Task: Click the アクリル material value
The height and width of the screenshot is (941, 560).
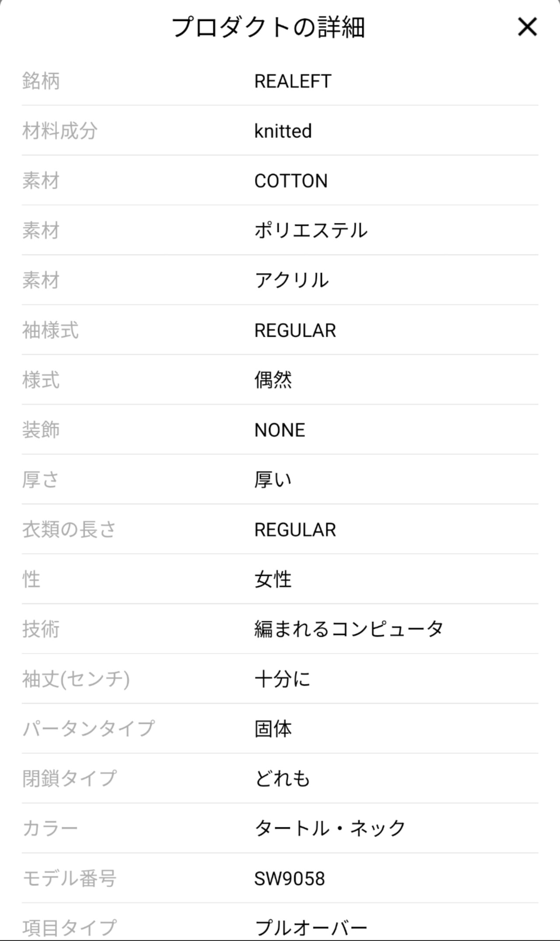Action: click(x=291, y=281)
